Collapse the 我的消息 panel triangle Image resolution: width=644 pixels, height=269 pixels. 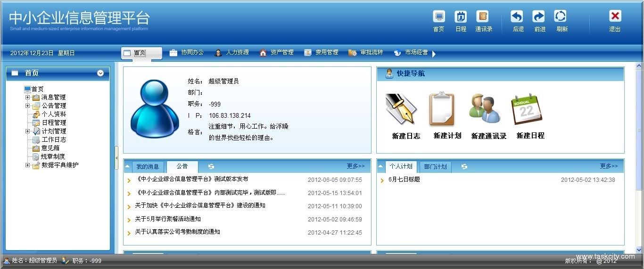pyautogui.click(x=127, y=166)
